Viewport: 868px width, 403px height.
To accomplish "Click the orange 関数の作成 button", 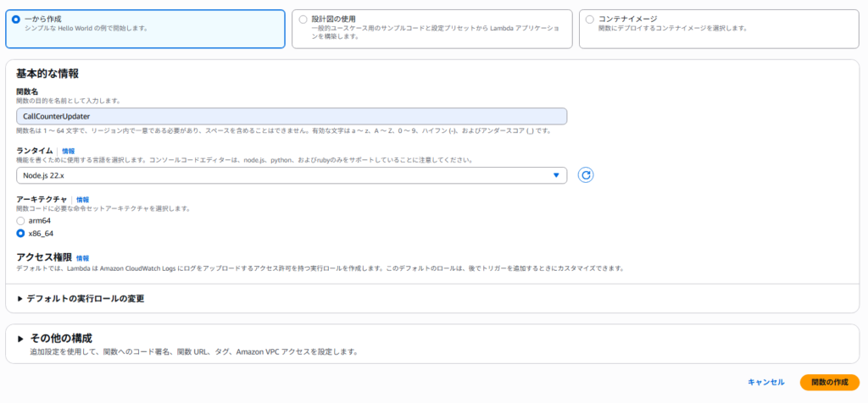I will coord(828,383).
